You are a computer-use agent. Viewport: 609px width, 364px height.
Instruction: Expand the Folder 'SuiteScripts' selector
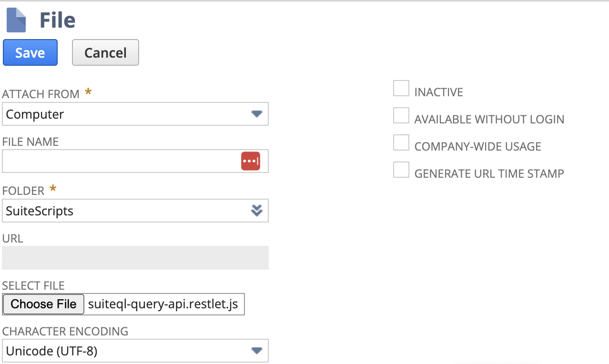click(124, 211)
